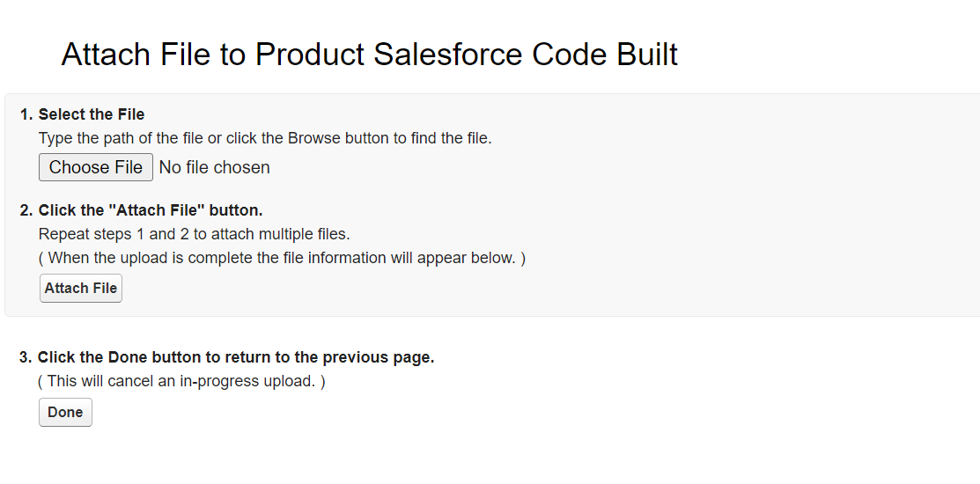980x484 pixels.
Task: Click the step 2 "Attach File" button heading
Action: click(x=151, y=210)
